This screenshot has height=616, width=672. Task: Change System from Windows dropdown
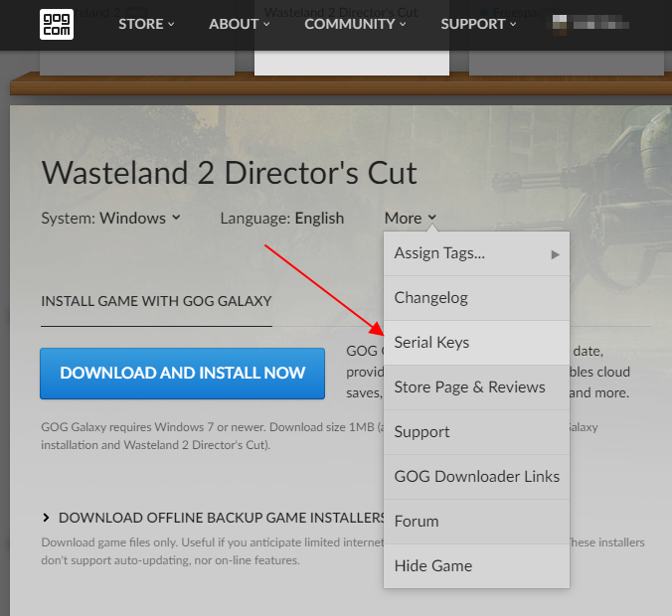pos(111,218)
